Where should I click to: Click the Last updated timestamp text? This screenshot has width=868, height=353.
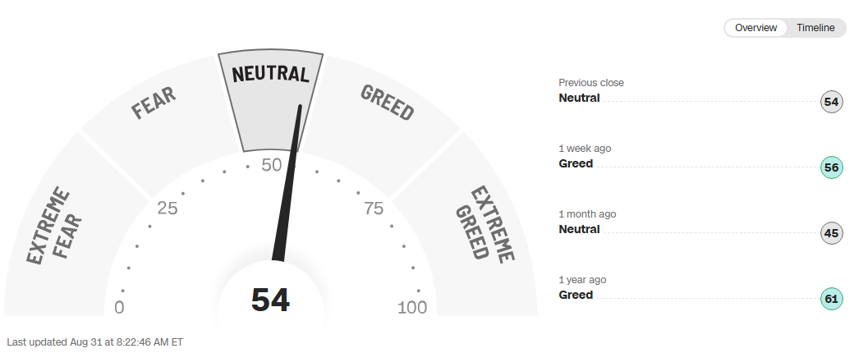click(94, 342)
